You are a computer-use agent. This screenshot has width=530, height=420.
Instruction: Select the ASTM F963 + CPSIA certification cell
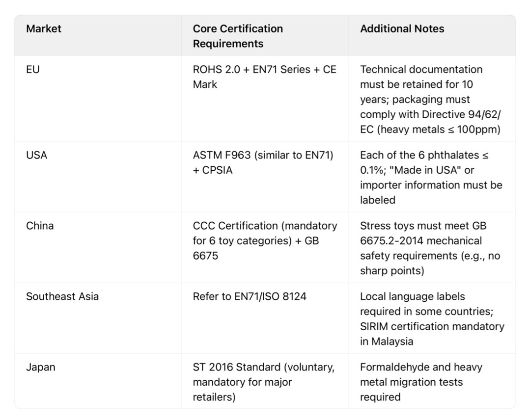click(x=263, y=162)
